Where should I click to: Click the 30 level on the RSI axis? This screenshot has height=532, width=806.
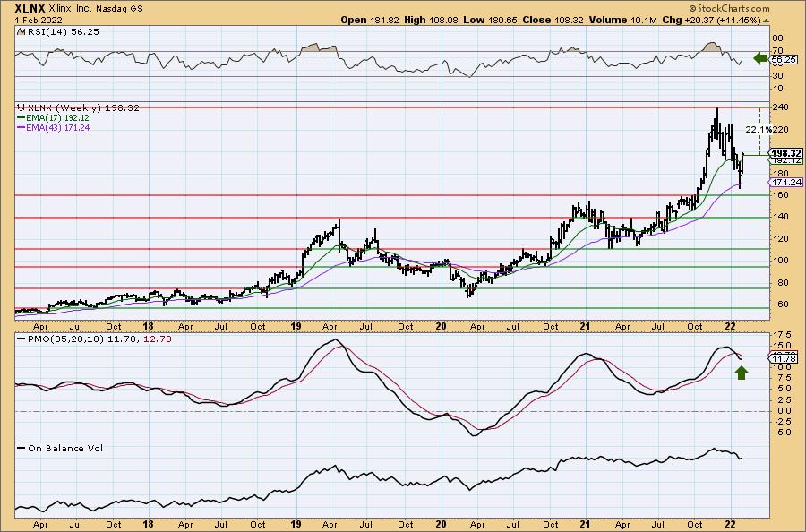click(x=777, y=76)
